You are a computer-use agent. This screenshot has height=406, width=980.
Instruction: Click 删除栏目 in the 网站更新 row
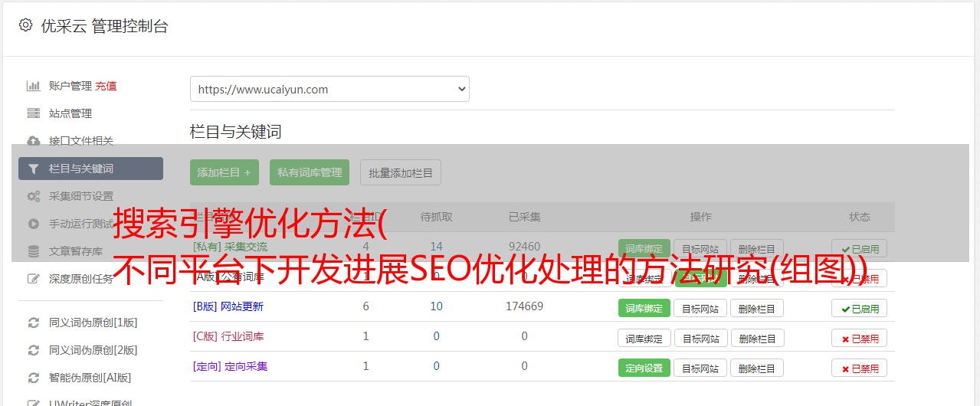click(757, 308)
